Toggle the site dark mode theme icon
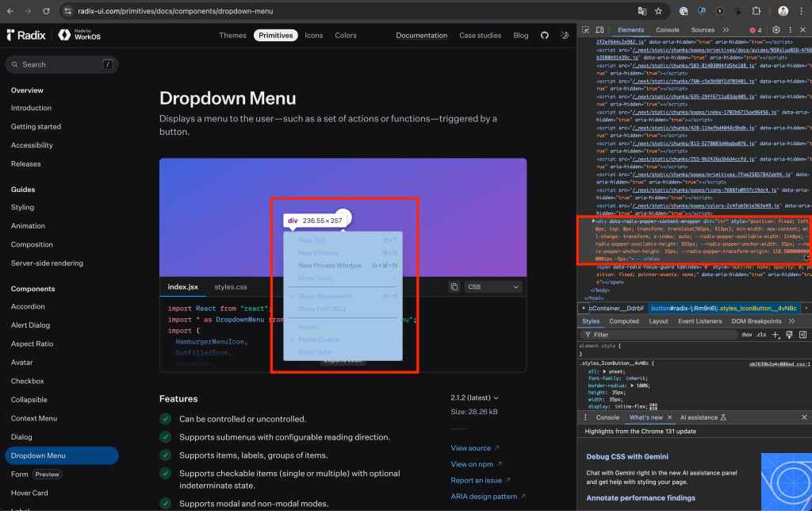This screenshot has width=812, height=511. 565,36
